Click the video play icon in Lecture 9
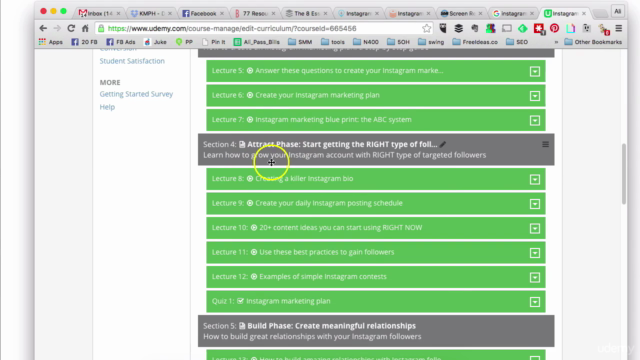This screenshot has height=360, width=640. click(250, 203)
